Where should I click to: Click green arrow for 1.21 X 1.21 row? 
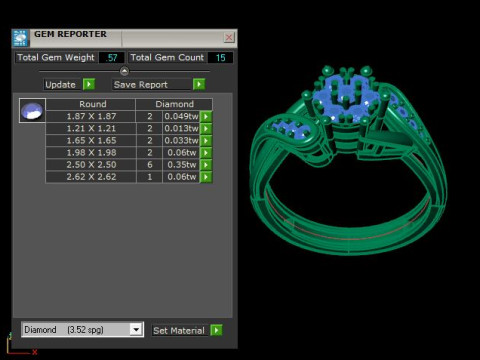(x=206, y=129)
